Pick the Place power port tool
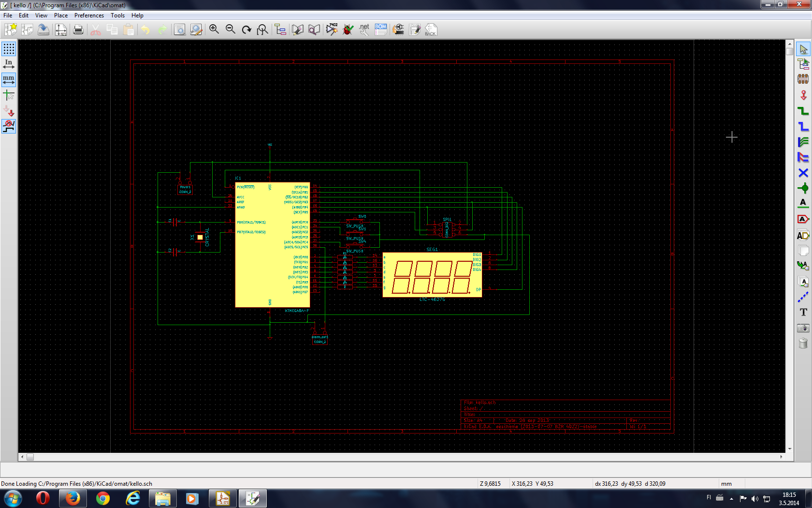The height and width of the screenshot is (508, 812). click(x=803, y=95)
